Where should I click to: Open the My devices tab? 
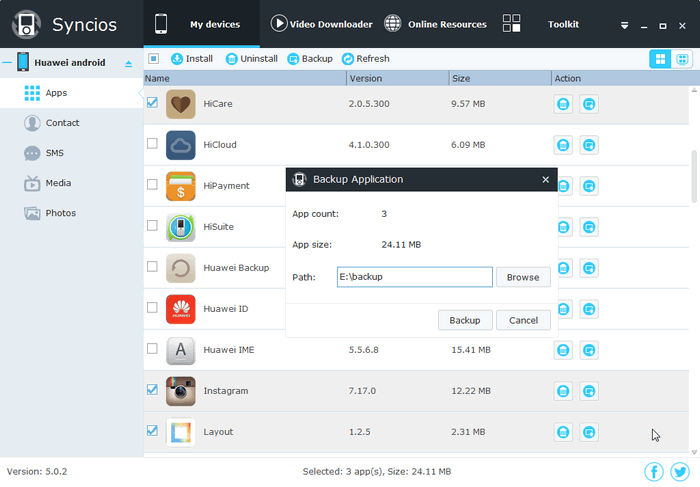tap(201, 24)
